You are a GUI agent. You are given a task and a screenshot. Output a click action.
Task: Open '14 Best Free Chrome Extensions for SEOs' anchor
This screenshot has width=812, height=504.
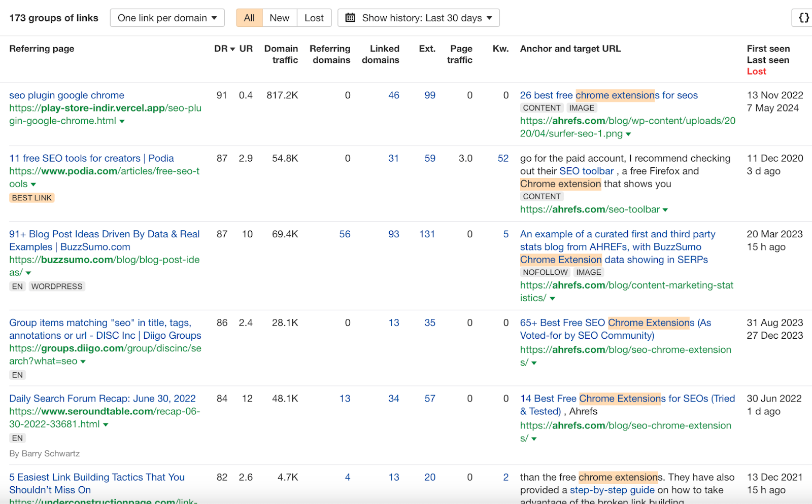click(627, 405)
